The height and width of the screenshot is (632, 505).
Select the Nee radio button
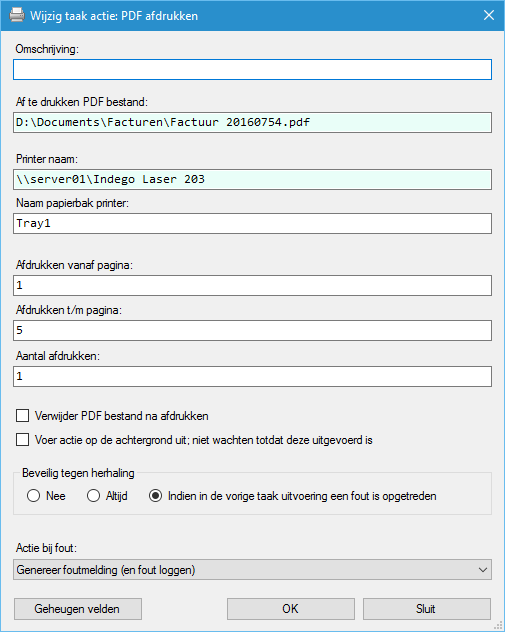(33, 495)
